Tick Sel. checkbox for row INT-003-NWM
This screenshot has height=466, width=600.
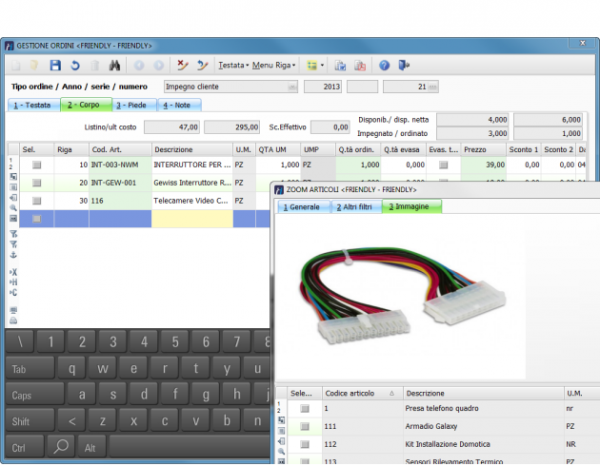click(x=37, y=164)
